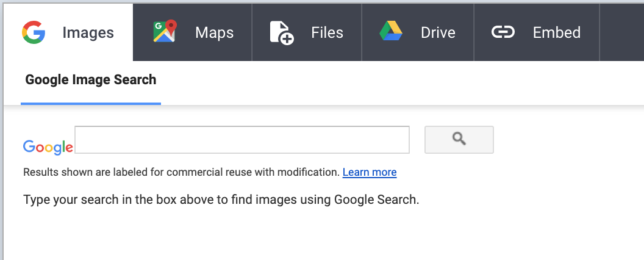Click the Google Drive triangle icon
Viewport: 644px width, 260px height.
[390, 32]
